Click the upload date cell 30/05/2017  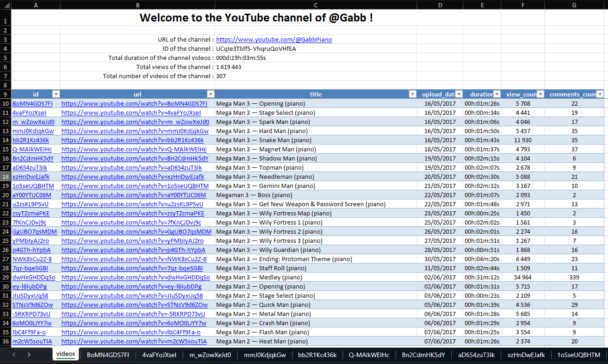point(440,259)
